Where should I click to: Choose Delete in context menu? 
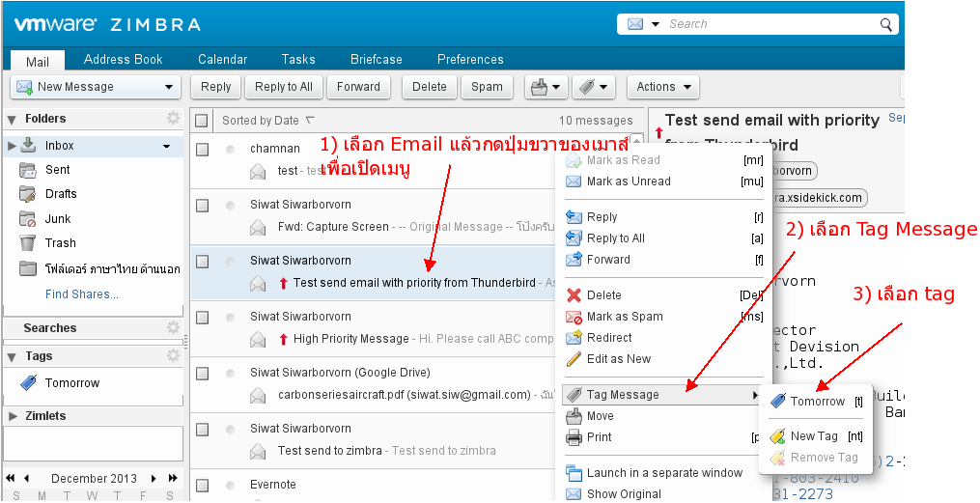point(663,295)
